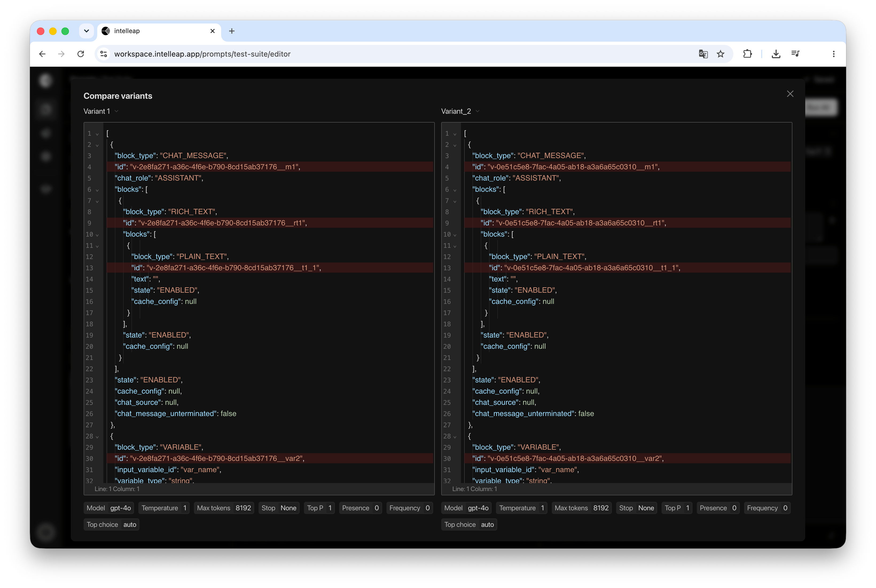
Task: Click Model gpt-4o chip under Variant_2
Action: [x=467, y=508]
